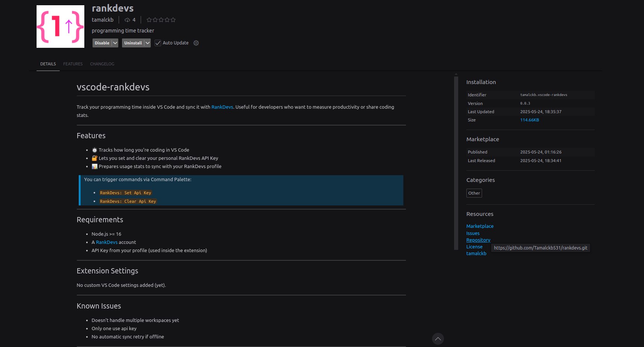Click the 'RankDevs: Clear Api Key' command text
Screen dimensions: 644x347
(128, 201)
